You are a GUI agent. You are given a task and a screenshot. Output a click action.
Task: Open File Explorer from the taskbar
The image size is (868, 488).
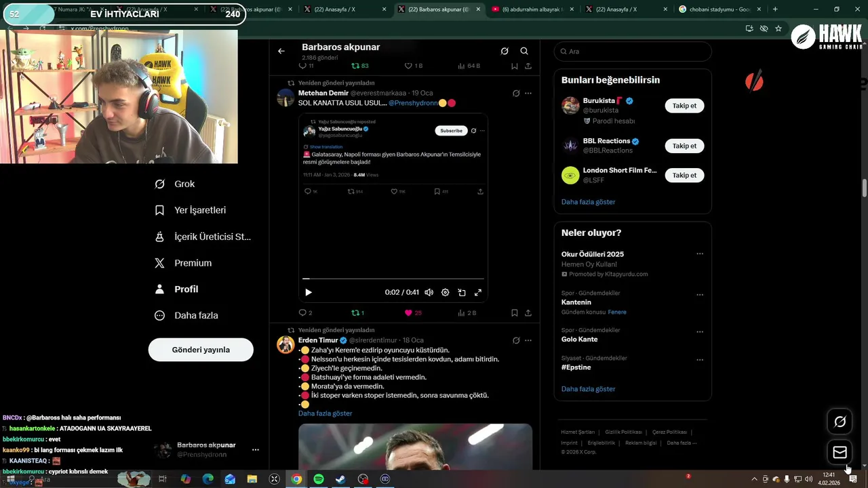252,479
